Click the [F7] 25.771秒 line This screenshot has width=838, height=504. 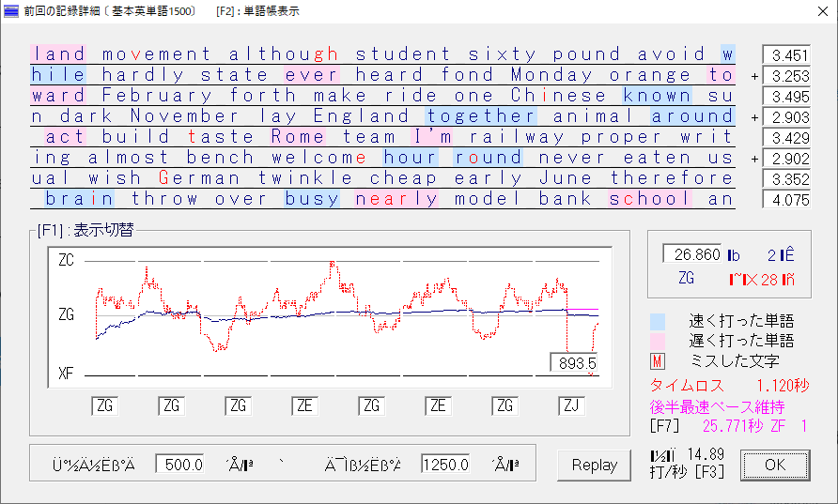728,426
